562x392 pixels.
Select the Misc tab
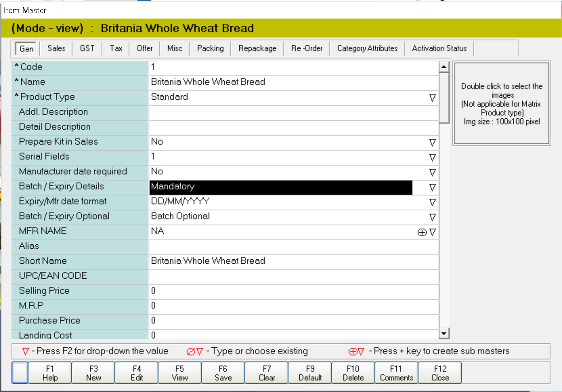175,48
